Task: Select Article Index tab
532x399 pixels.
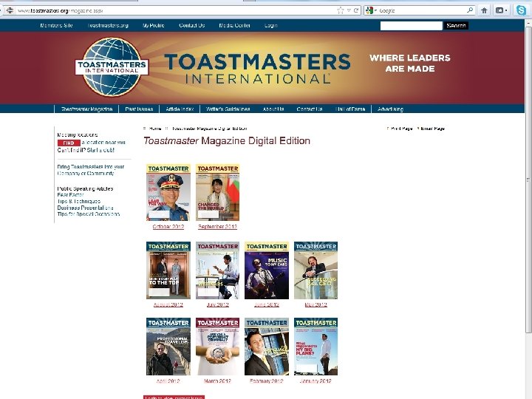Action: coord(180,109)
